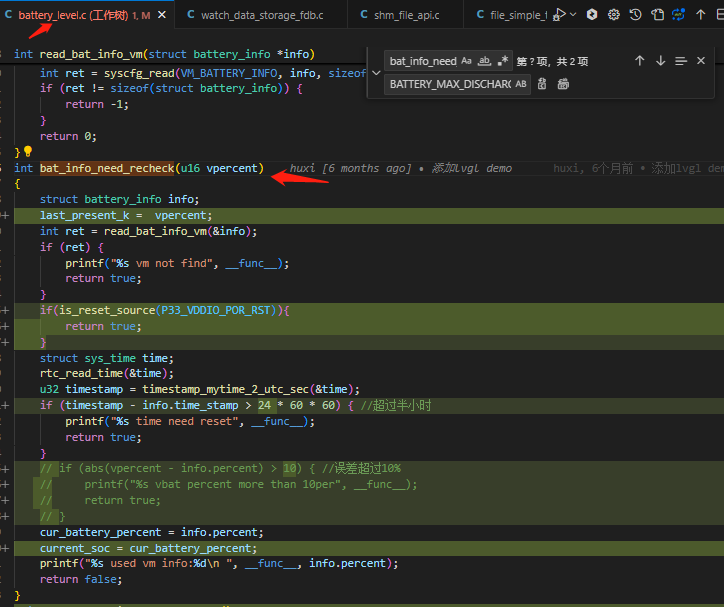724x607 pixels.
Task: Toggle Preserve Case (AB) in replace box
Action: coord(521,84)
